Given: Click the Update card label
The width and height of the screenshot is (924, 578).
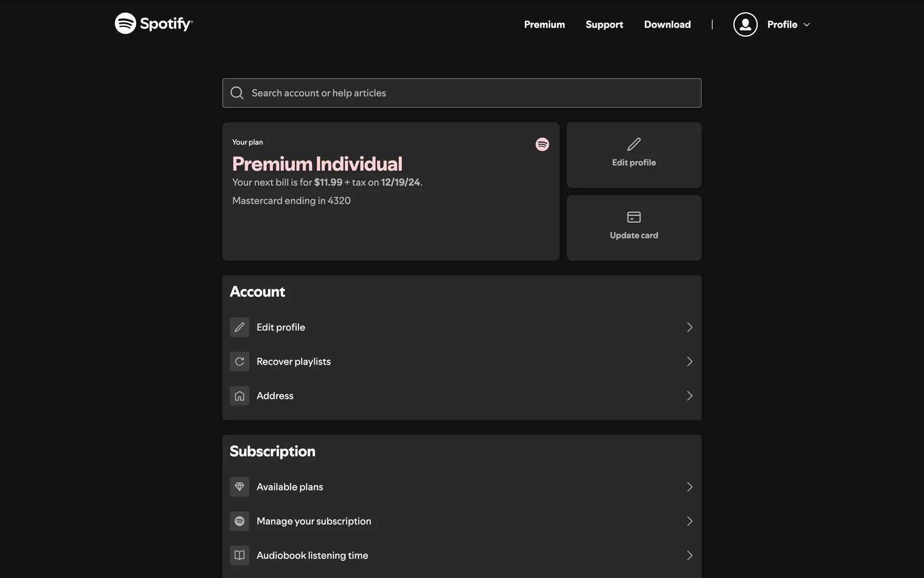Looking at the screenshot, I should click(x=634, y=236).
